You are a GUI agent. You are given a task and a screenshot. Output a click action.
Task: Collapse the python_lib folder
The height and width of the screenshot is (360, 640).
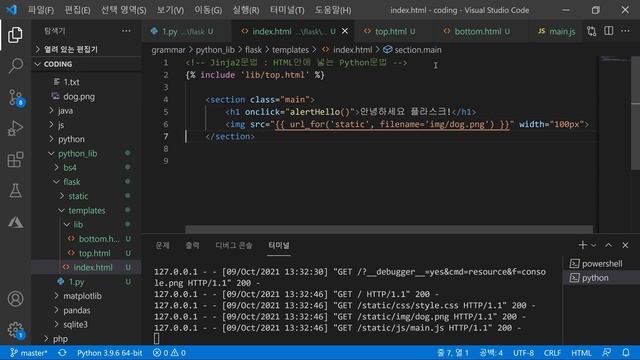click(78, 153)
